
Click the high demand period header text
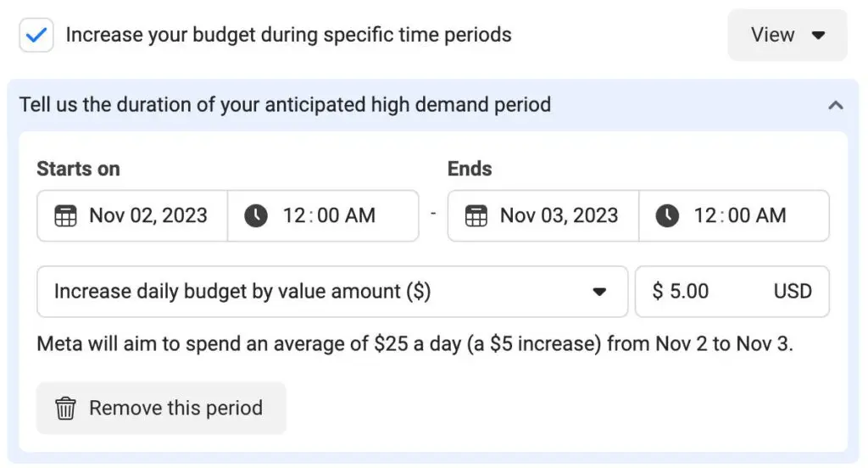point(285,105)
